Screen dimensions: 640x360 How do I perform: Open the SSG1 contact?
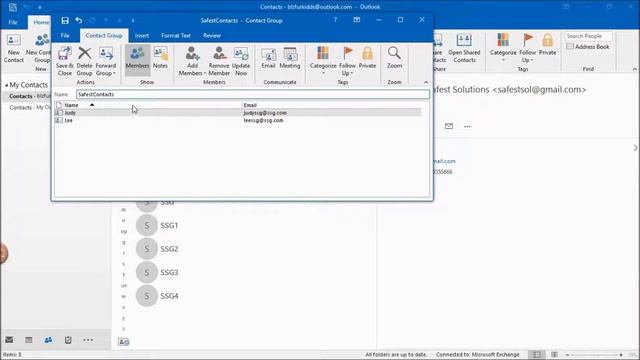(169, 225)
